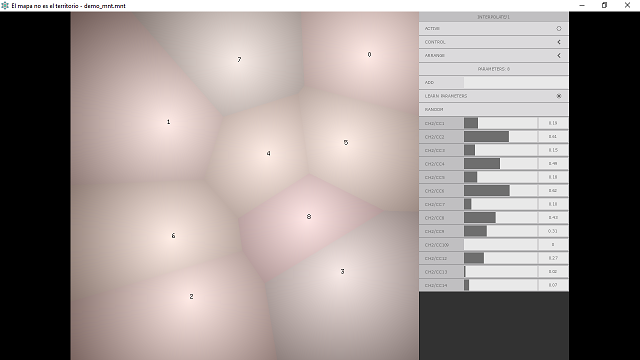Expand the ARRANGE section chevron
This screenshot has height=360, width=640.
[x=559, y=56]
